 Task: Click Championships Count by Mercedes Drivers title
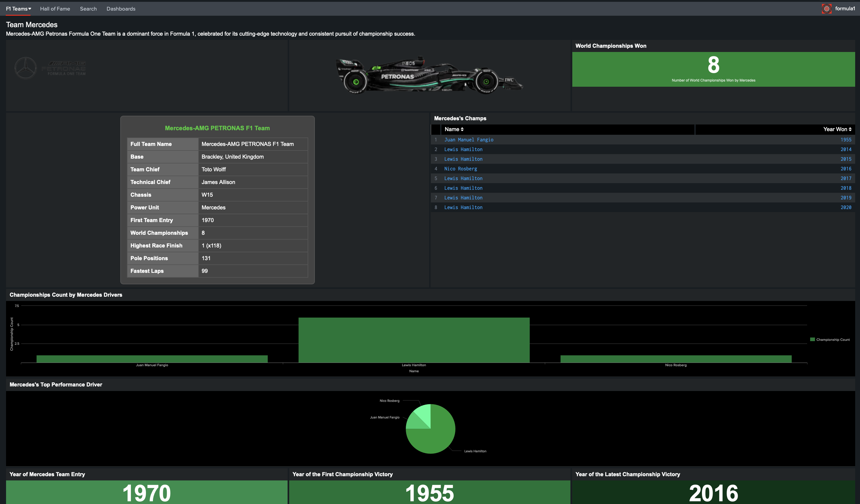66,295
